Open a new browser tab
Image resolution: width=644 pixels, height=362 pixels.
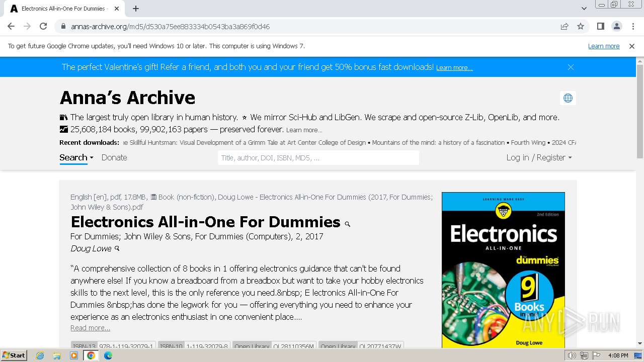click(x=136, y=9)
